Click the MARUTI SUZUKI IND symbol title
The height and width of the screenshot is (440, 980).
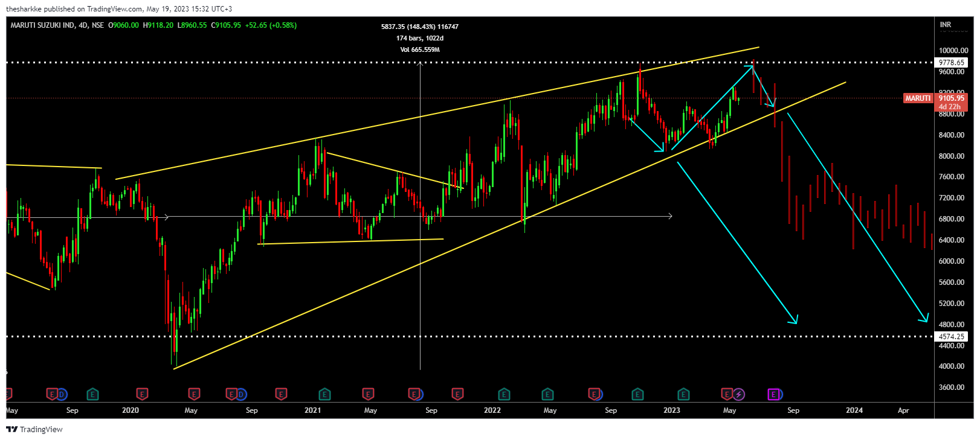42,25
